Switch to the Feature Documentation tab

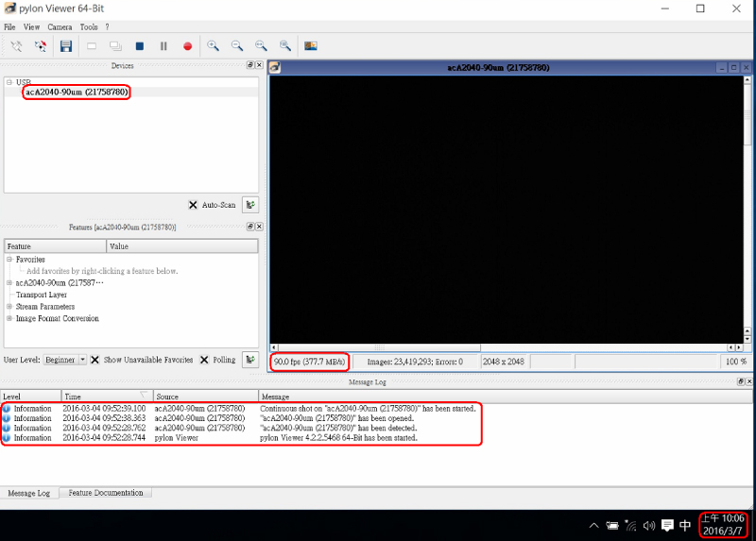[x=106, y=493]
